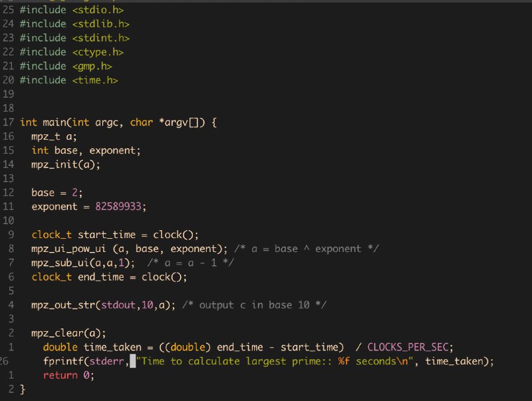Click the time_taken argument in fprintf
Screen dimensions: 532x401
coord(454,361)
